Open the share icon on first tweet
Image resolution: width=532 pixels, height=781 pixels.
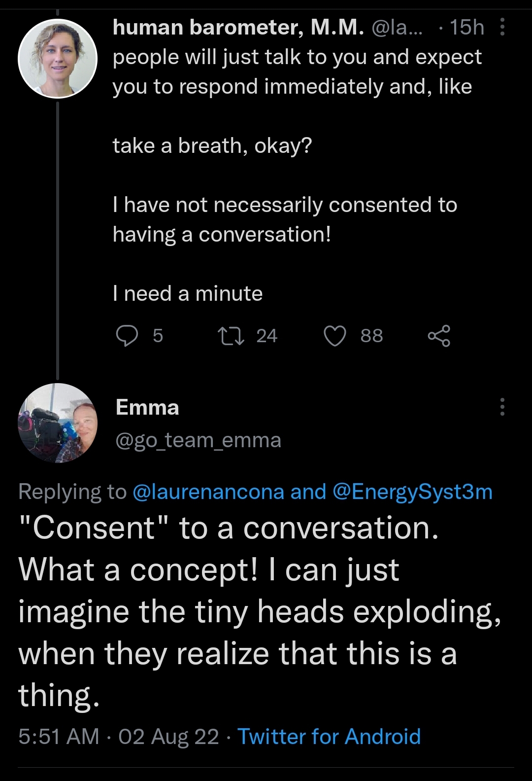[439, 336]
